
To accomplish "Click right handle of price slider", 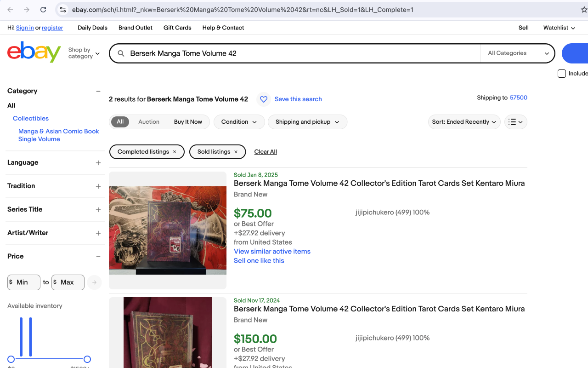I will click(87, 359).
